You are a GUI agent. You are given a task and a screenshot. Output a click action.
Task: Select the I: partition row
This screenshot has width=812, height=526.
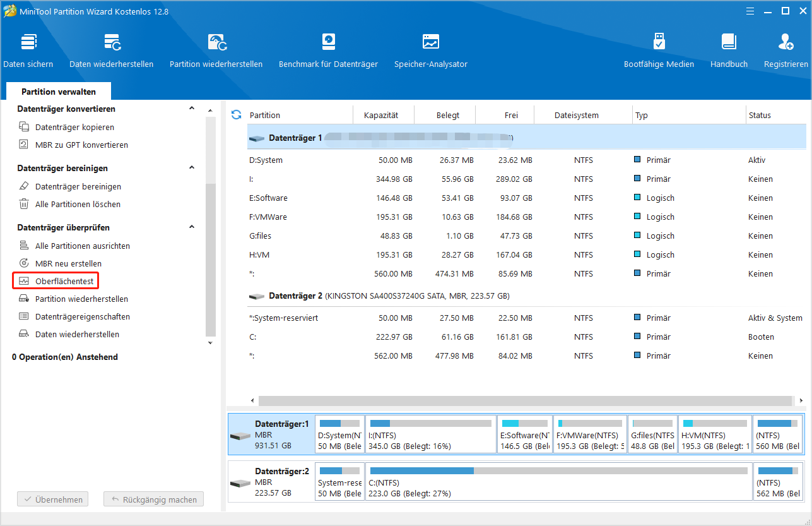(527, 179)
